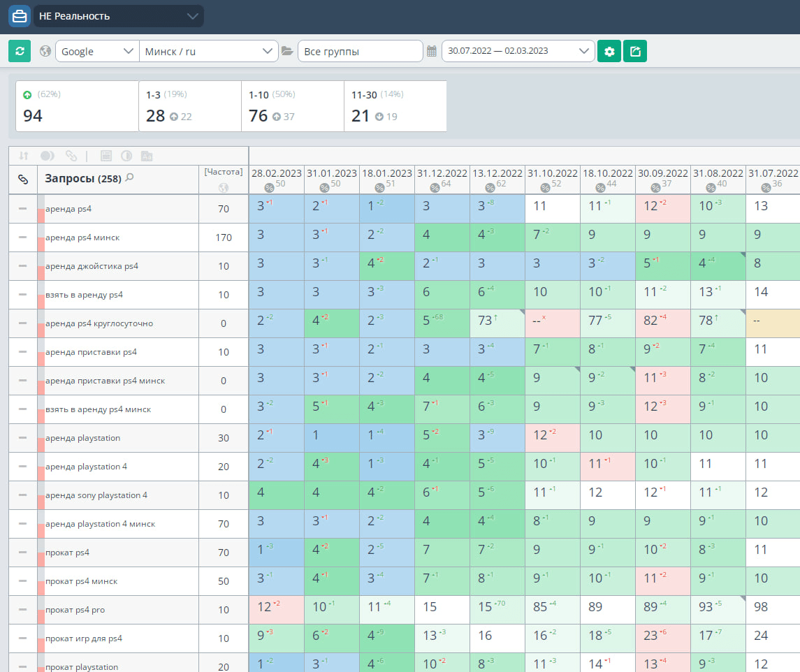Click the green refresh positions button

tap(20, 51)
